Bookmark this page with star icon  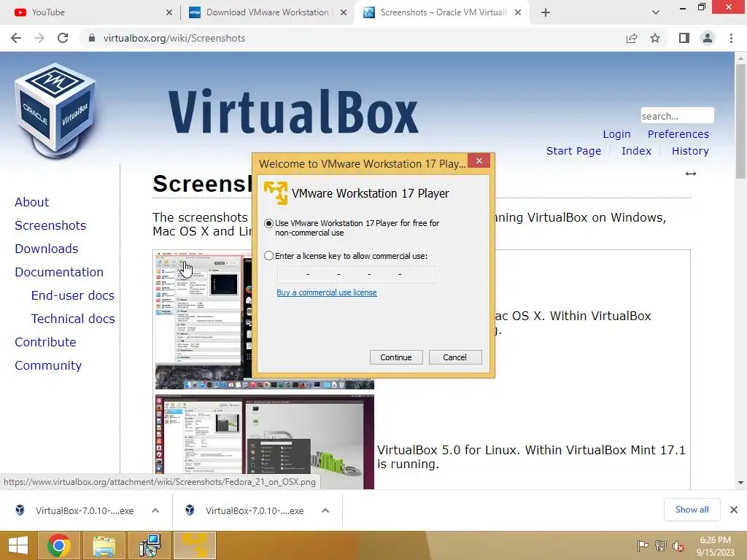tap(655, 38)
